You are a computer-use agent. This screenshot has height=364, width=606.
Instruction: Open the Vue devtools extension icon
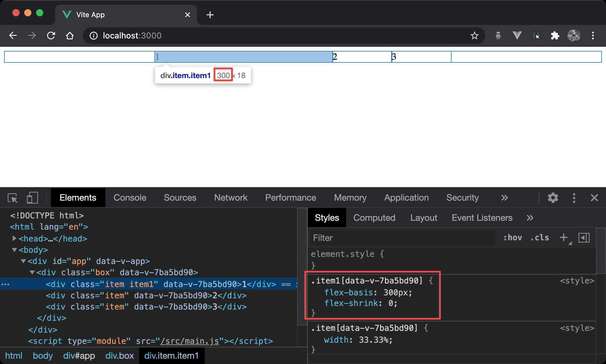click(517, 36)
